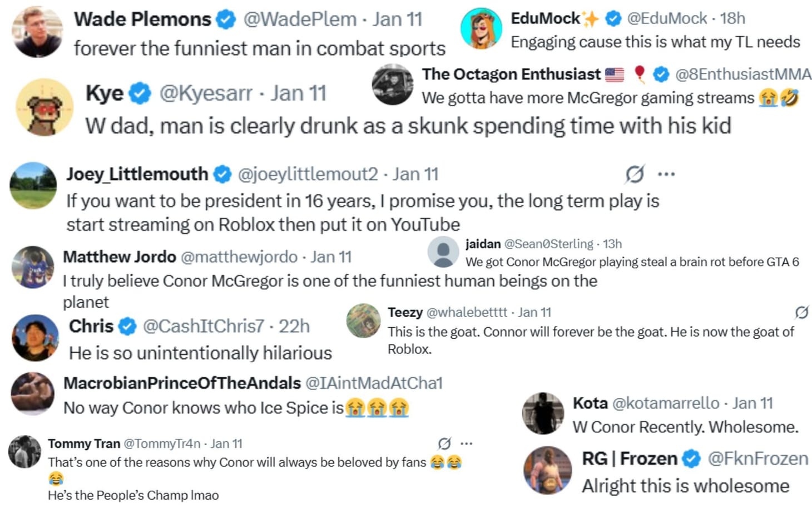The width and height of the screenshot is (812, 508).
Task: Open the more options menu on Joey_Littlemouth's tweet
Action: pos(666,173)
